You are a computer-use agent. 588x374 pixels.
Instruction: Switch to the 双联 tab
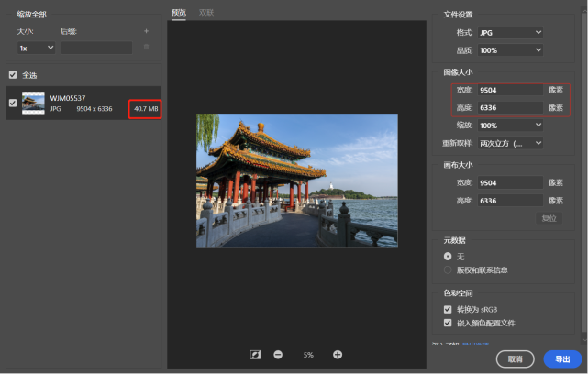coord(206,13)
